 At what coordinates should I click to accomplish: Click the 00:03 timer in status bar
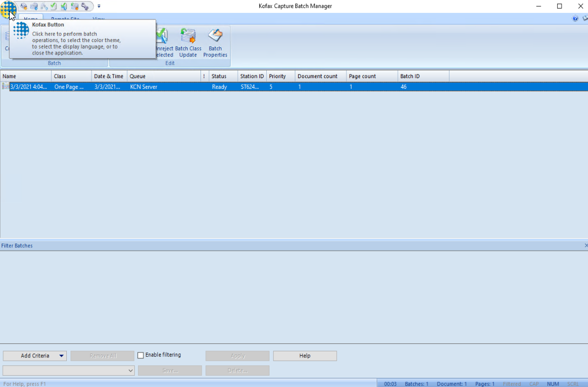point(390,384)
